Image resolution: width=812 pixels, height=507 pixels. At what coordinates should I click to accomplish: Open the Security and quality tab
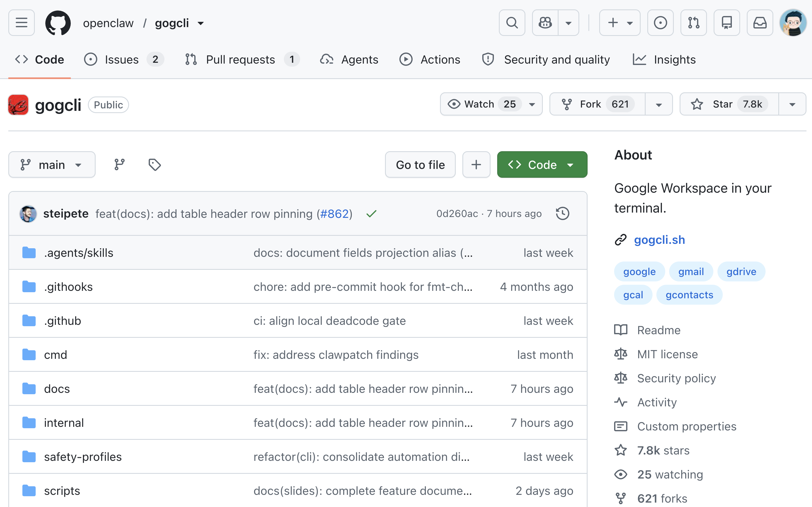(x=546, y=60)
